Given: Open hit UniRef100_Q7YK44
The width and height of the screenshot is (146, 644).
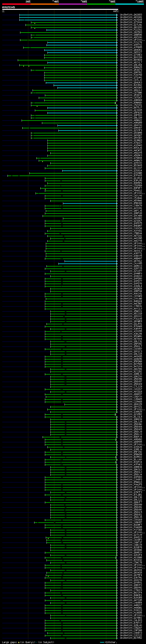Looking at the screenshot, I should coord(131,22).
